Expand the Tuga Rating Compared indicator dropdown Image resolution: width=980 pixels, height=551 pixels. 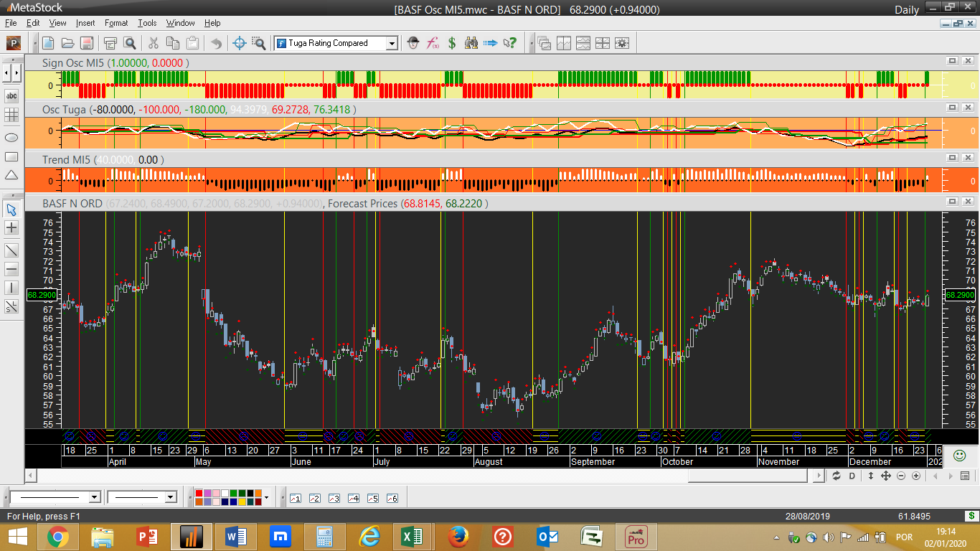392,44
